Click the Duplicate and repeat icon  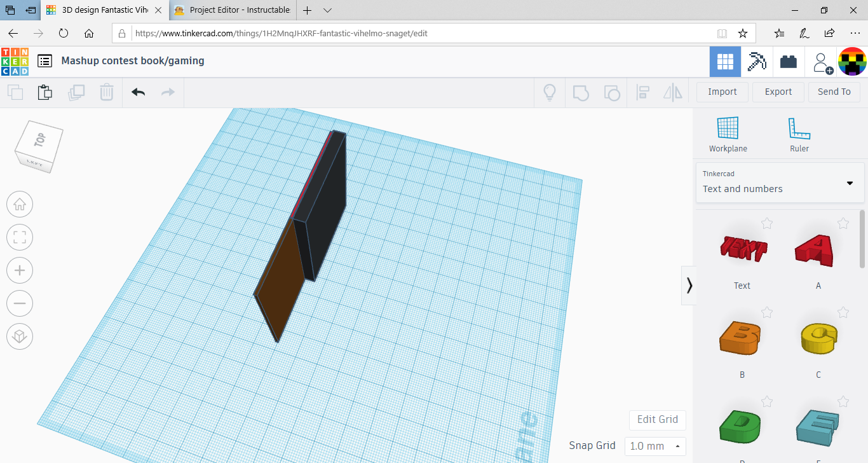[x=76, y=92]
